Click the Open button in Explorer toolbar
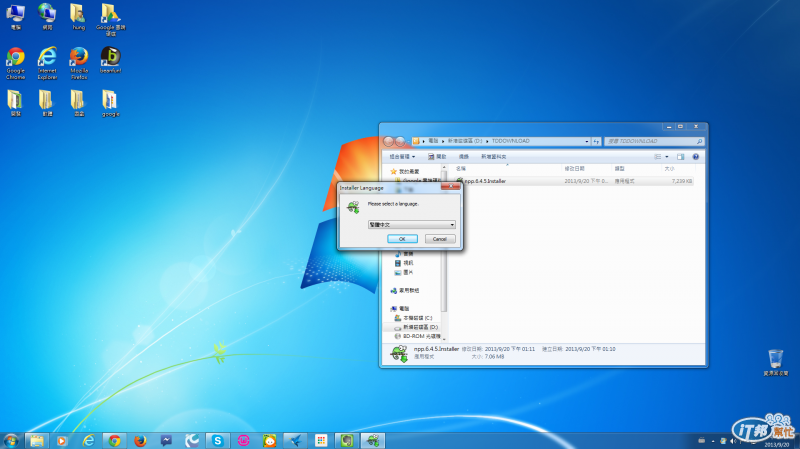The height and width of the screenshot is (449, 800). pos(437,157)
